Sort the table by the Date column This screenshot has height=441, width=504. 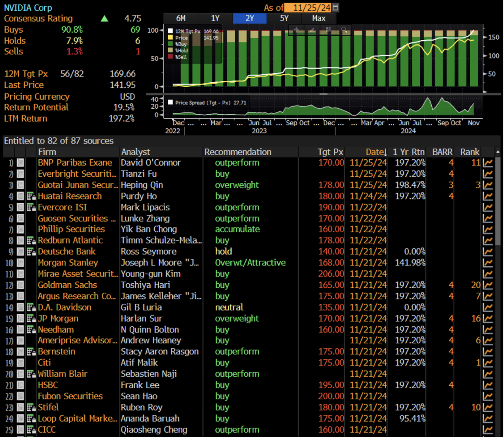pyautogui.click(x=376, y=152)
